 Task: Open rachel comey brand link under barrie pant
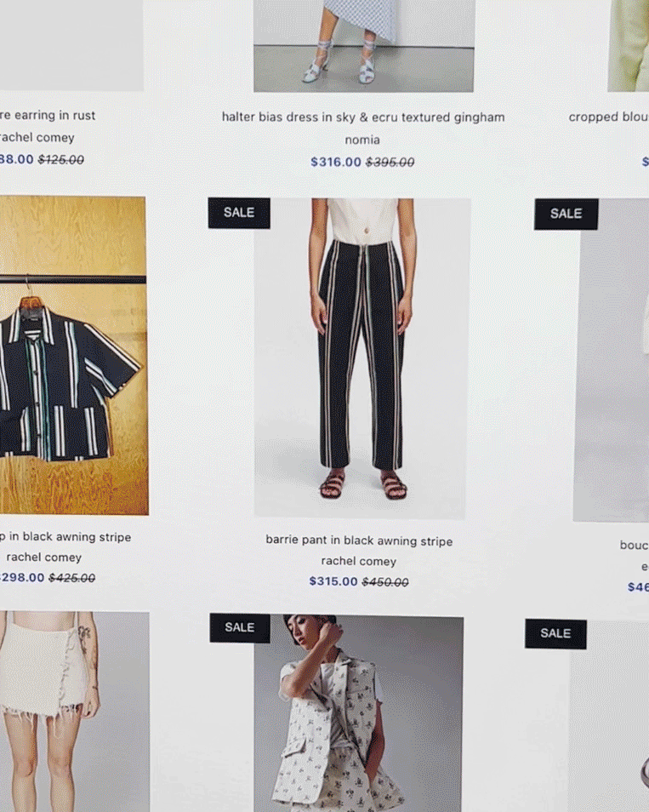click(x=359, y=562)
